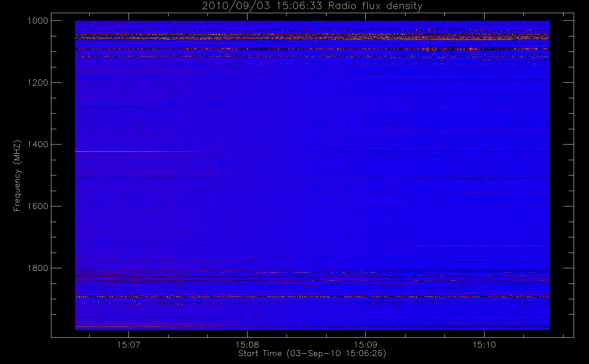Select the 1400 frequency axis label
Image resolution: width=589 pixels, height=364 pixels.
[38, 145]
